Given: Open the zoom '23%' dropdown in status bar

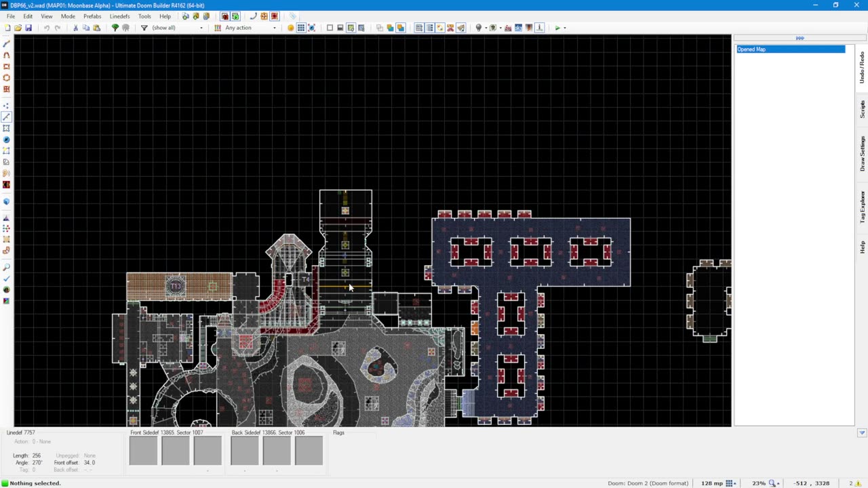Looking at the screenshot, I should click(765, 483).
